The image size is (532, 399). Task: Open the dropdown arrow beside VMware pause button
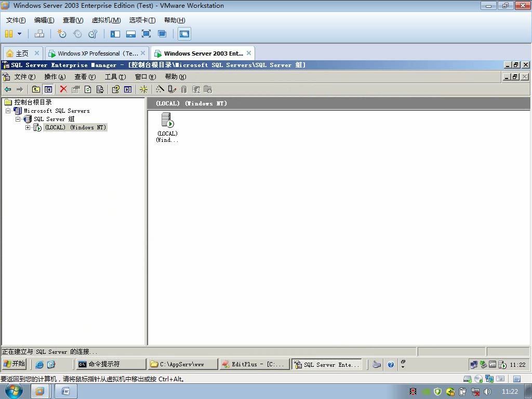point(19,34)
